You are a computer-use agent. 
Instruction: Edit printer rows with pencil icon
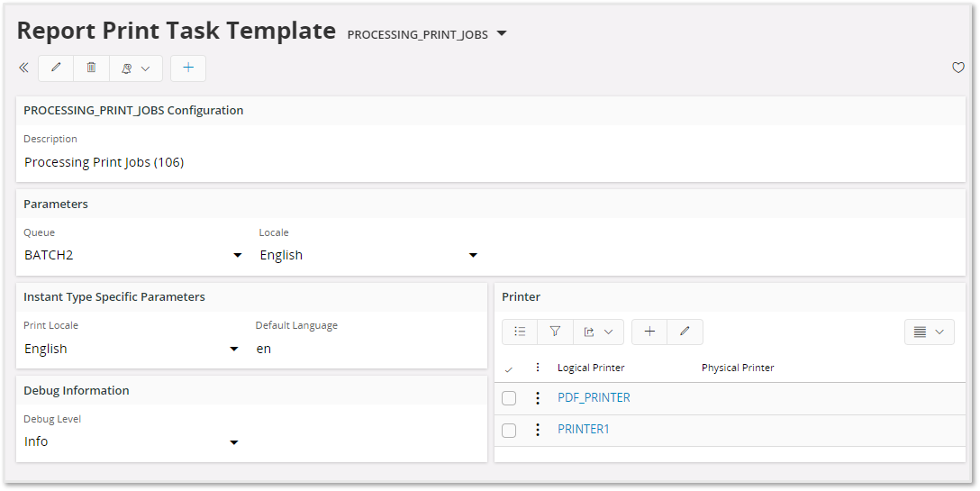[685, 332]
